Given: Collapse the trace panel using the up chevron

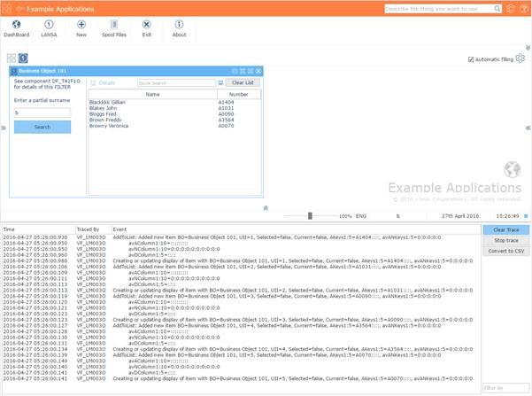Looking at the screenshot, I should pyautogui.click(x=266, y=208).
